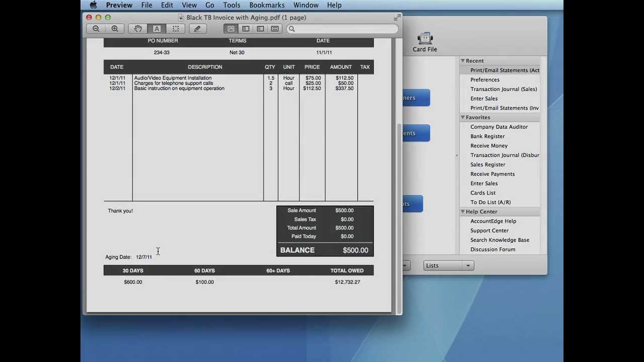The width and height of the screenshot is (644, 362).
Task: Click Audio/Video Equipment Installation line
Action: coord(173,78)
